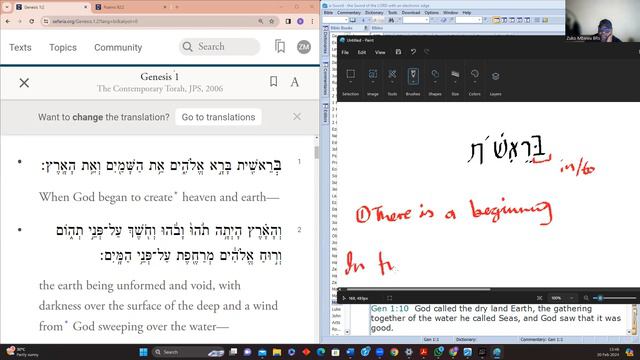Open the ZM profile avatar menu
The height and width of the screenshot is (360, 640).
[x=304, y=47]
